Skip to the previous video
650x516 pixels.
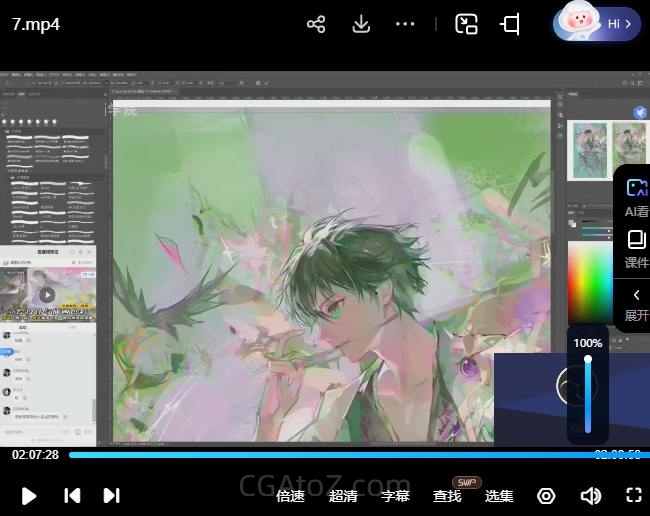pos(72,495)
